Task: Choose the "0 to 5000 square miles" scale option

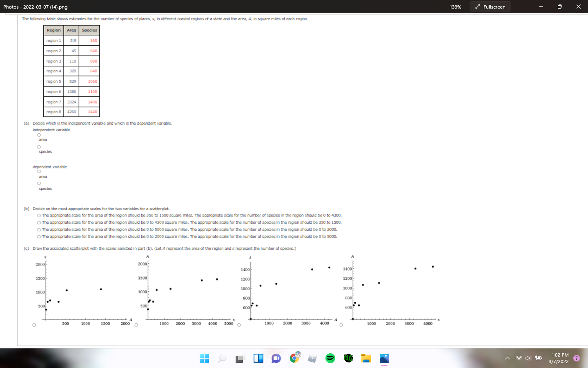Action: pos(38,229)
